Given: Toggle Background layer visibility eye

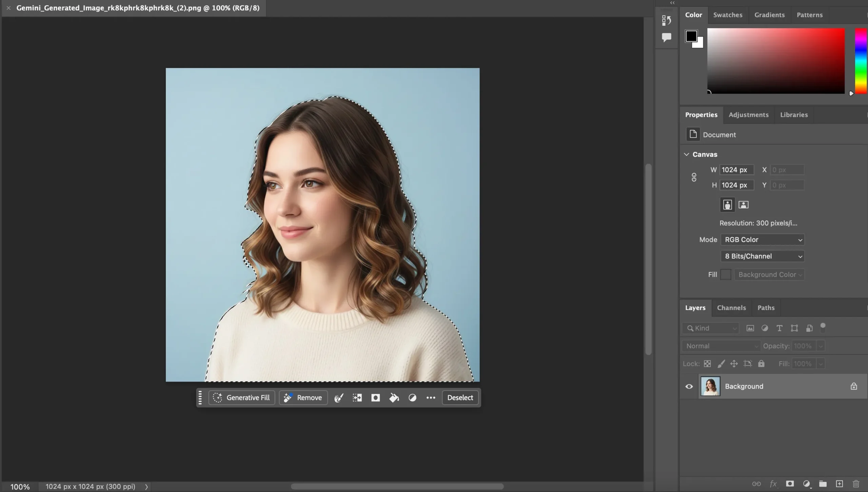Looking at the screenshot, I should (x=689, y=386).
